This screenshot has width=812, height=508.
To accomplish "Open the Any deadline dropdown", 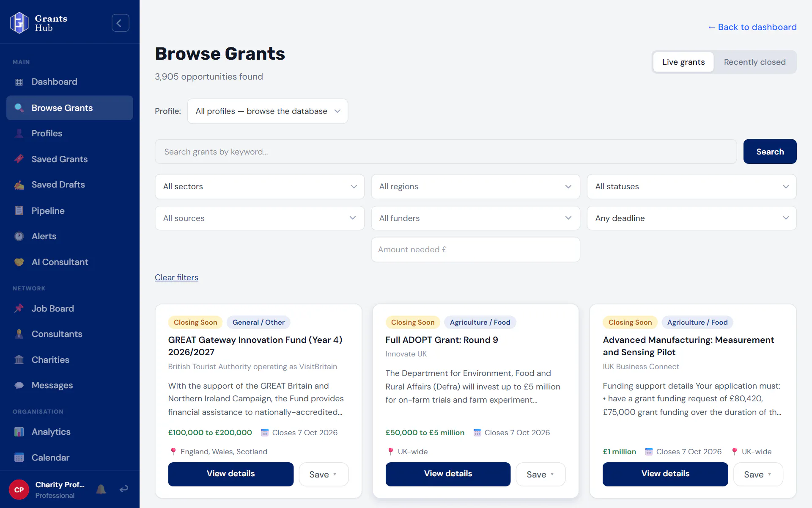I will pyautogui.click(x=691, y=218).
